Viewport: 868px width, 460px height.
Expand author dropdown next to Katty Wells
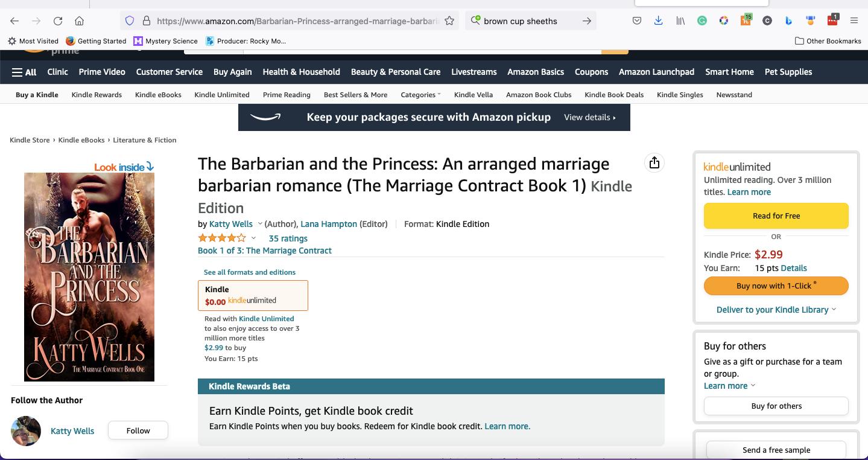[x=260, y=224]
